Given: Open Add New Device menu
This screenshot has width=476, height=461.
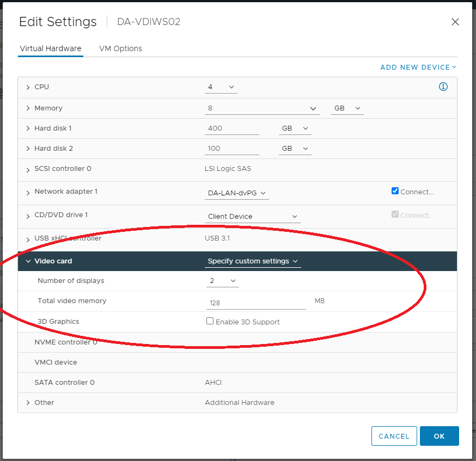Looking at the screenshot, I should pos(418,67).
